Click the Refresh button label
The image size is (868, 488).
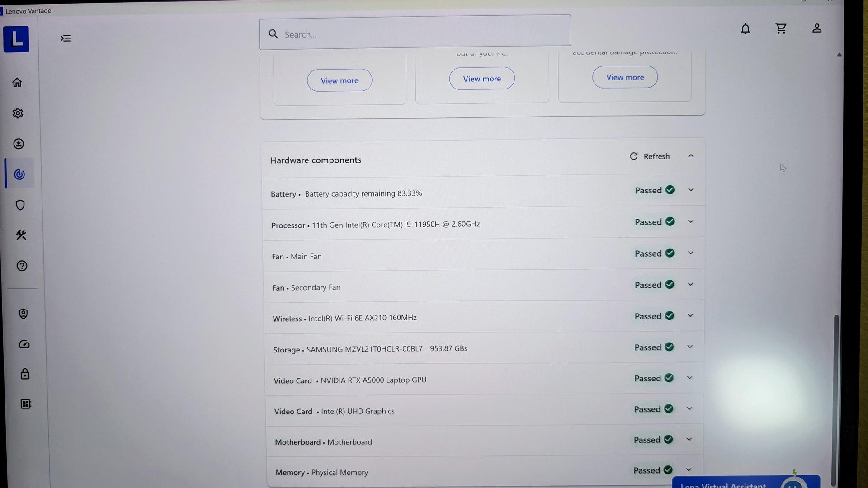tap(656, 156)
